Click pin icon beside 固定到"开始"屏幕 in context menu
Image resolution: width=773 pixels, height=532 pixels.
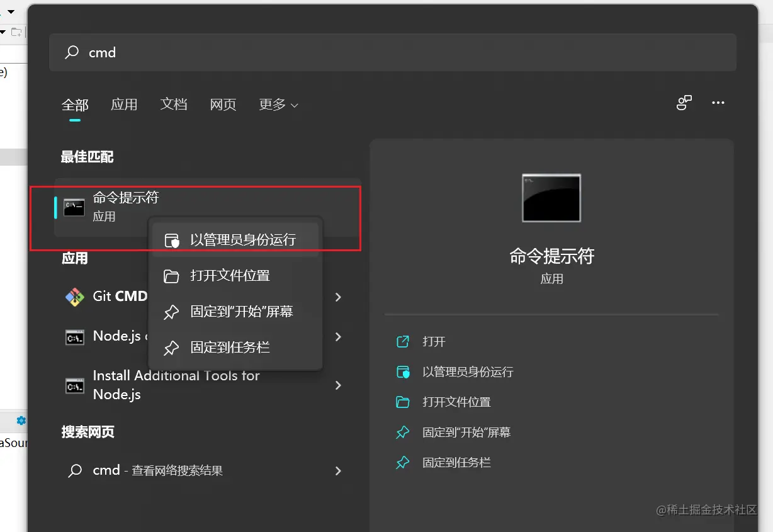[171, 312]
